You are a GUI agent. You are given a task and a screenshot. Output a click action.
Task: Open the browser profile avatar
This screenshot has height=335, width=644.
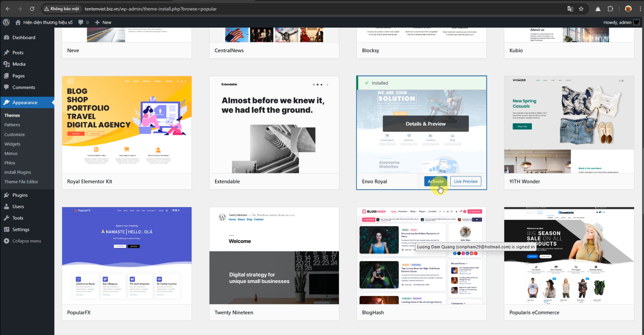628,9
